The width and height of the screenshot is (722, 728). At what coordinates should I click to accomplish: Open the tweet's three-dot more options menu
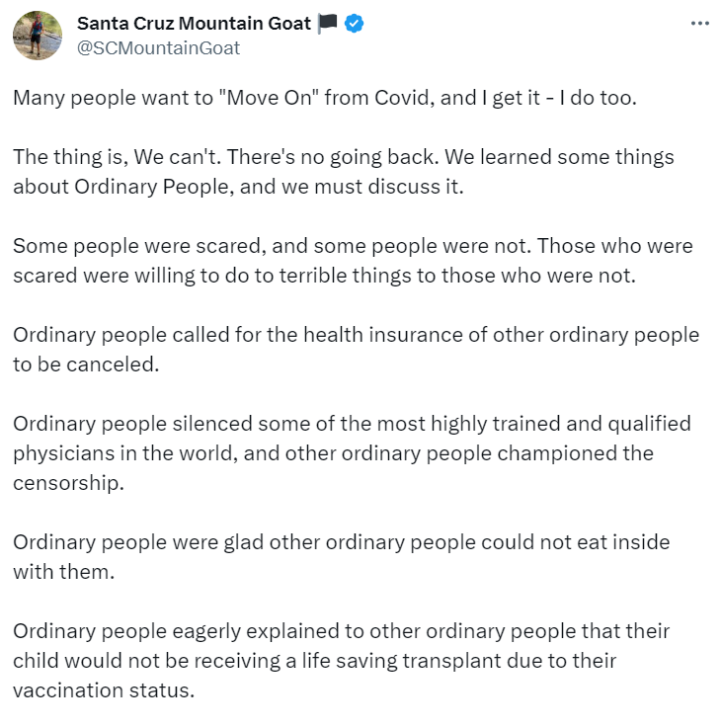[x=699, y=23]
